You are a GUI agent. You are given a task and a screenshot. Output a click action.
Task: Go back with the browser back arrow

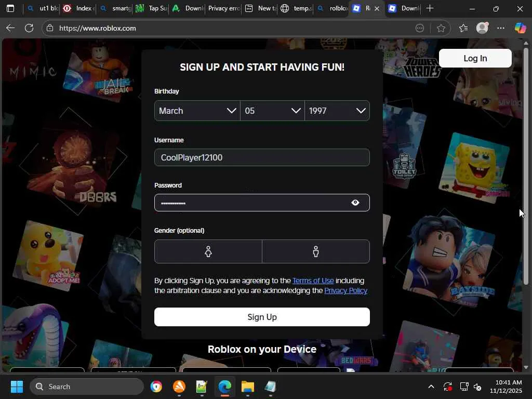[x=10, y=28]
